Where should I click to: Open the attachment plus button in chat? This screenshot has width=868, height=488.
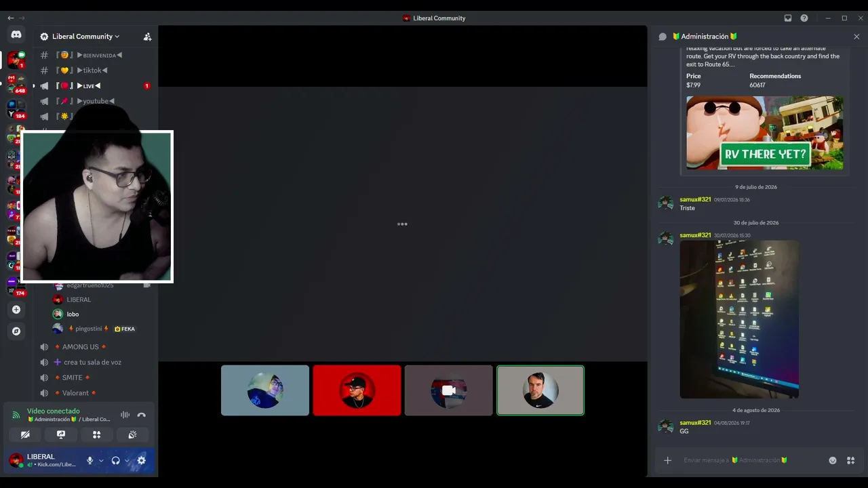point(667,460)
